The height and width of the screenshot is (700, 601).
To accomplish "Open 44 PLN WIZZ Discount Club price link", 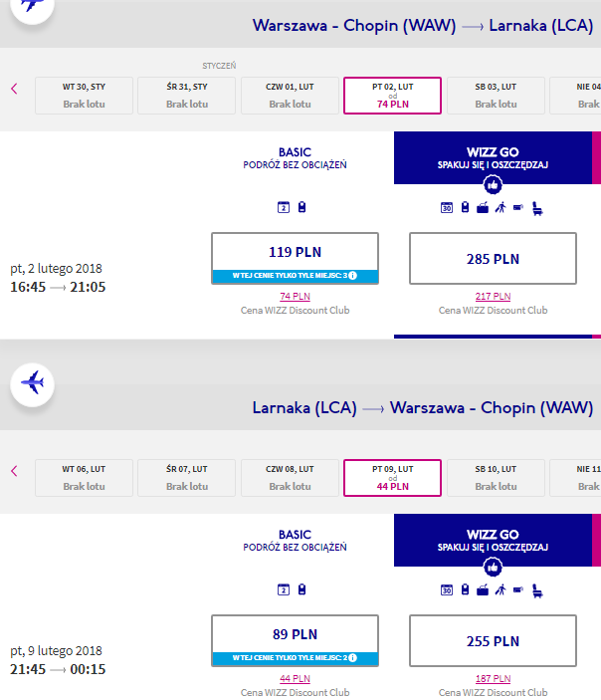I will (x=295, y=678).
